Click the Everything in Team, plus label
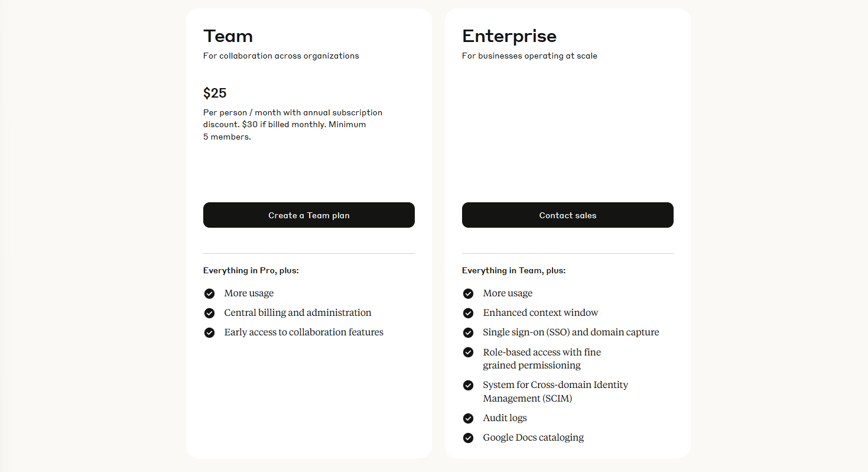The height and width of the screenshot is (472, 868). (x=514, y=270)
